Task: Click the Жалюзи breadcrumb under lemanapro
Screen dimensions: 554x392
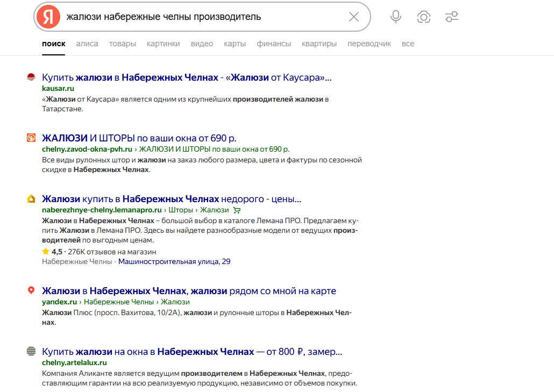Action: click(x=215, y=210)
